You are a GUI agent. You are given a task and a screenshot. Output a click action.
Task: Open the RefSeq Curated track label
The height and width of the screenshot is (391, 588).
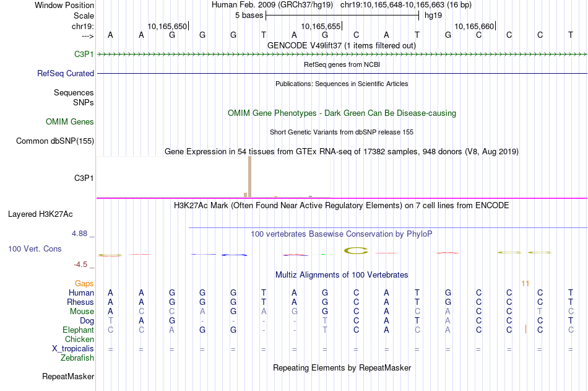[x=66, y=73]
